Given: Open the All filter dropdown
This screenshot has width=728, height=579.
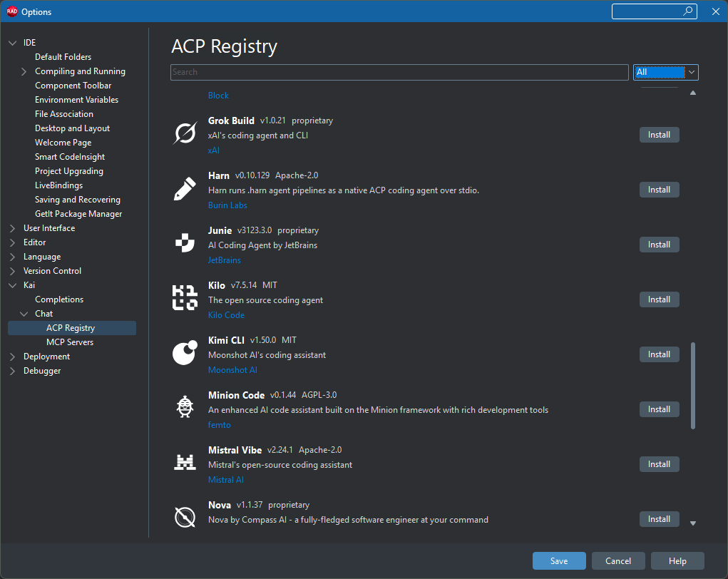Looking at the screenshot, I should tap(665, 72).
